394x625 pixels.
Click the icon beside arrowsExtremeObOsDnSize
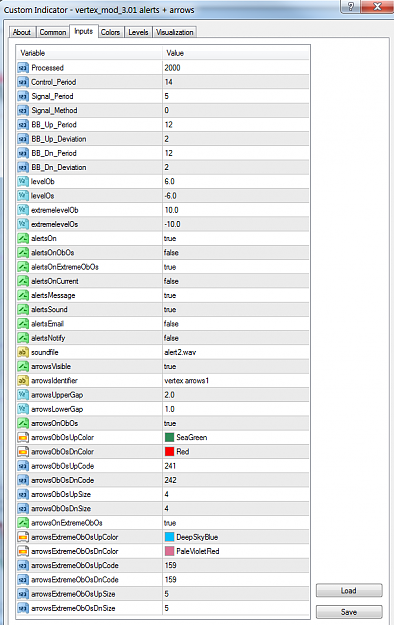click(23, 608)
